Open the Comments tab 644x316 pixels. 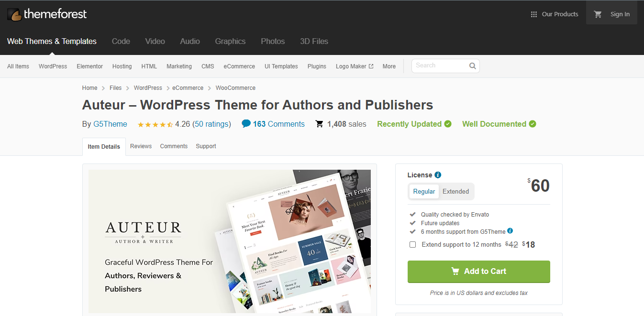coord(174,146)
